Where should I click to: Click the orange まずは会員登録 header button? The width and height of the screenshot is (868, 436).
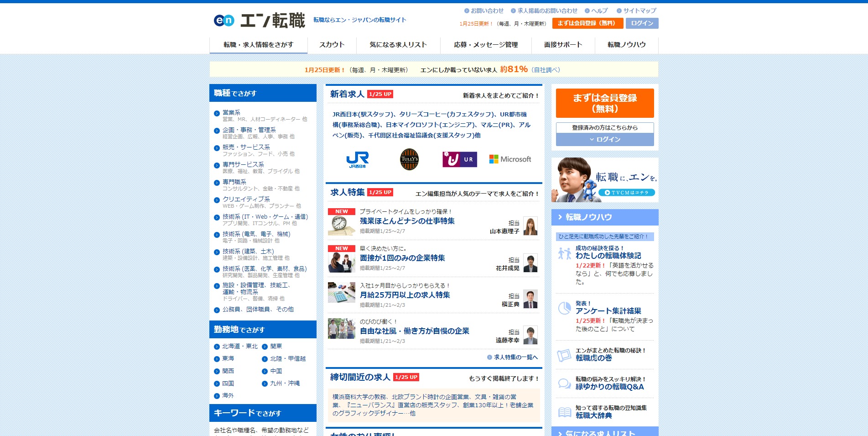tap(587, 23)
